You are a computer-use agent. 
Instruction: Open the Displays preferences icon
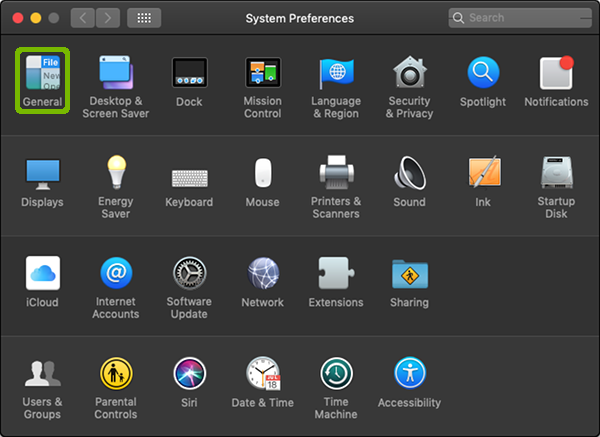(42, 174)
